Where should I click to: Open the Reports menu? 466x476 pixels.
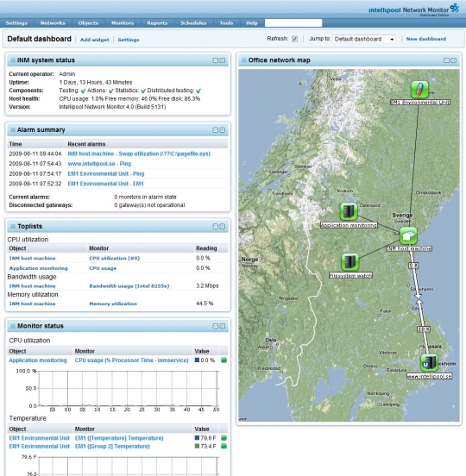click(x=157, y=23)
